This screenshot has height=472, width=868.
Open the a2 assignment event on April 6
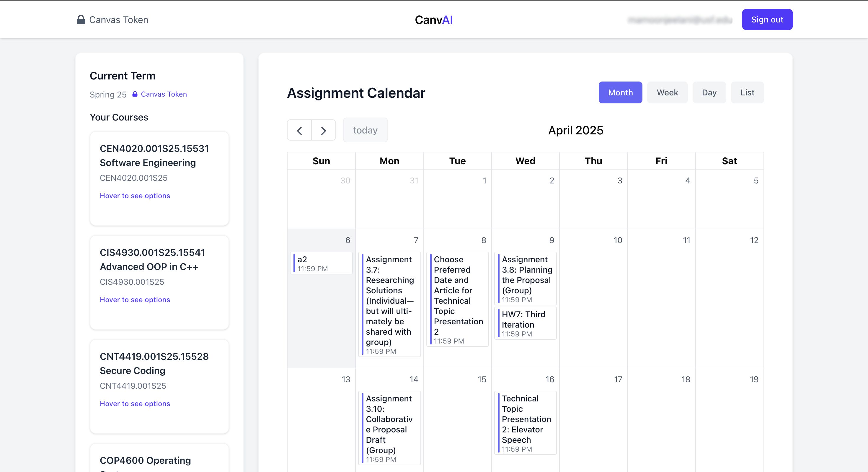pos(322,263)
